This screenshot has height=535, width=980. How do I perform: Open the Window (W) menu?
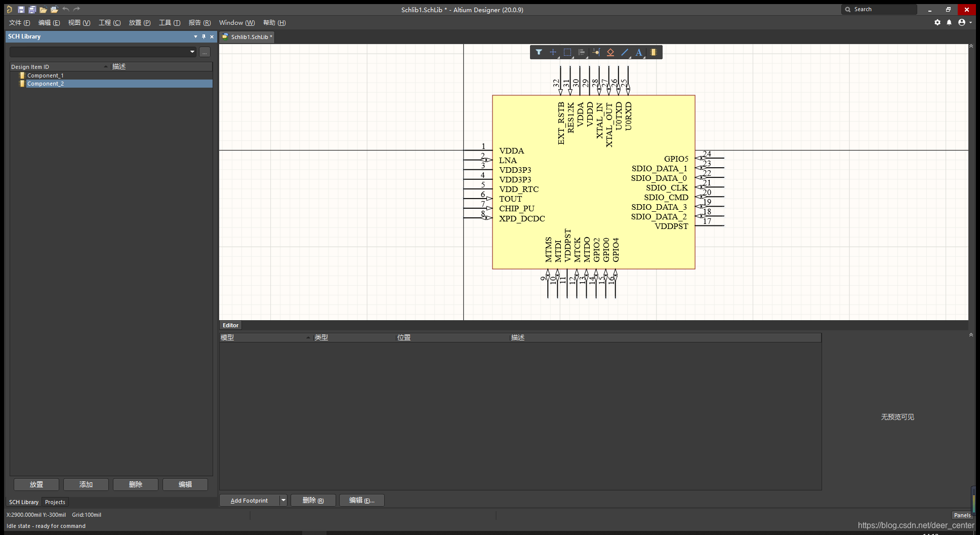pyautogui.click(x=237, y=23)
